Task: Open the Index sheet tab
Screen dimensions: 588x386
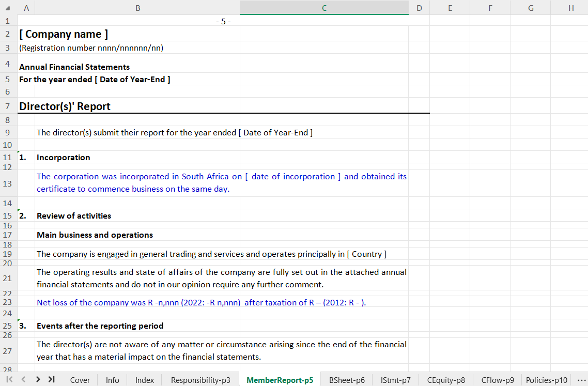Action: pyautogui.click(x=145, y=380)
